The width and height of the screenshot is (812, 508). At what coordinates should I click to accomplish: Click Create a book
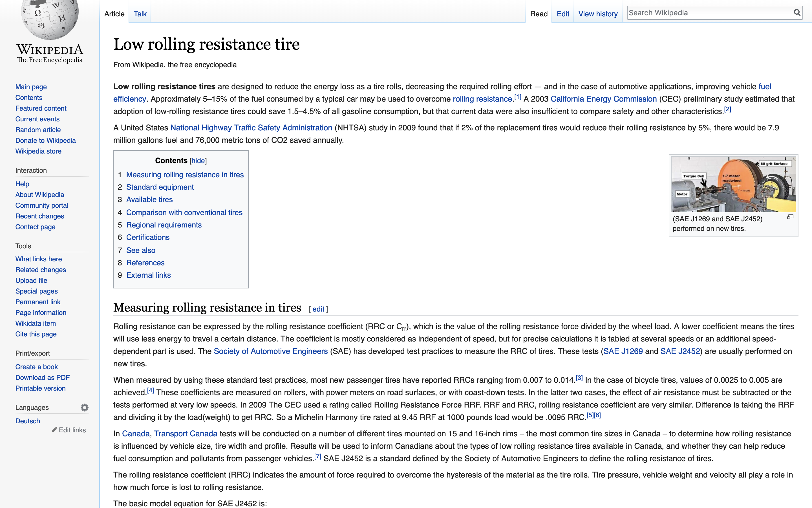(x=37, y=367)
